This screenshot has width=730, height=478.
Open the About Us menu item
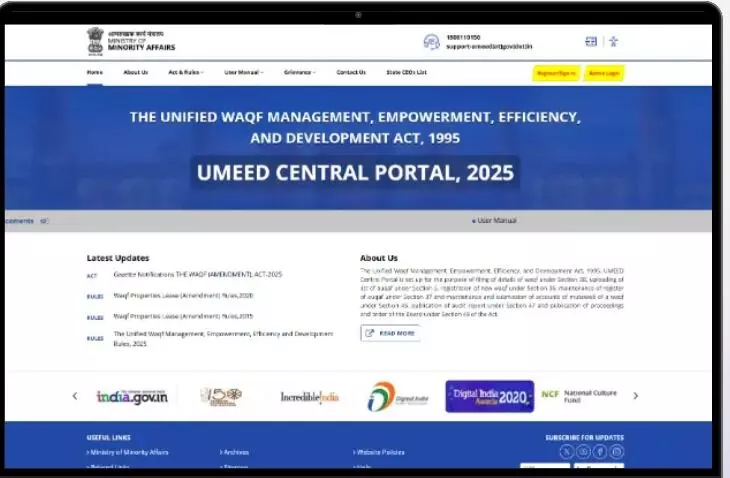135,73
